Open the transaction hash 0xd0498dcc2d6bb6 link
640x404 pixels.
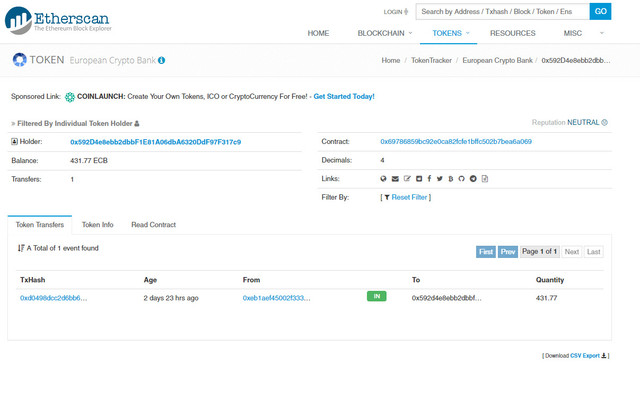coord(53,298)
